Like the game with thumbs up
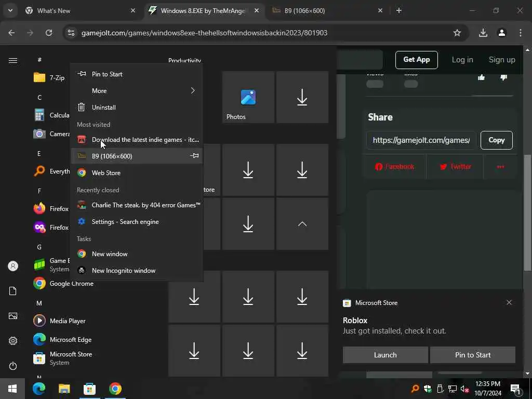The width and height of the screenshot is (532, 399). pos(481,78)
